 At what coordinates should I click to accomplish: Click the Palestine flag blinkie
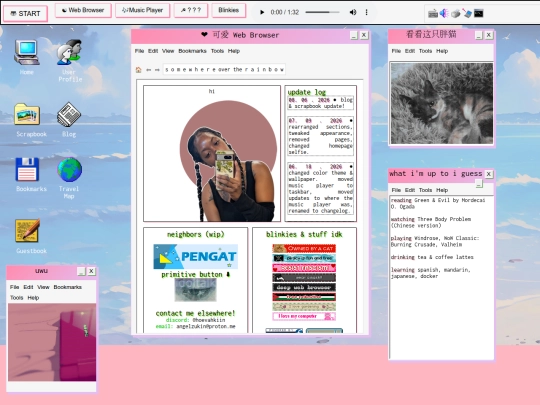[x=304, y=297]
